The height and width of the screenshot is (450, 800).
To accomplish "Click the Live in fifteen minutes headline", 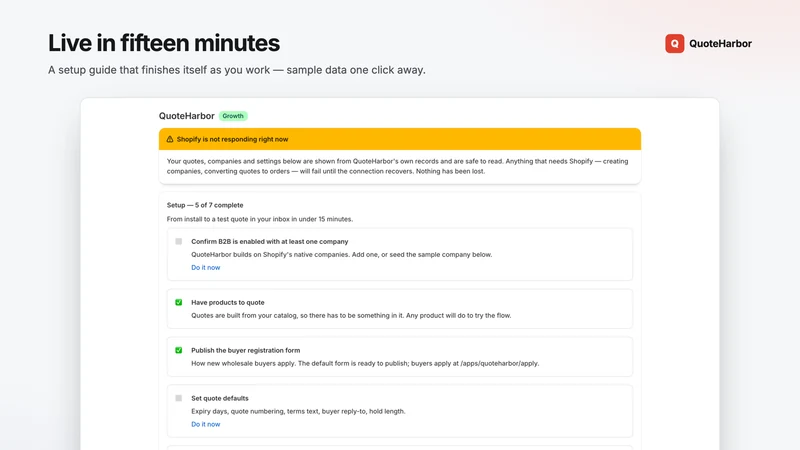I will tap(164, 43).
